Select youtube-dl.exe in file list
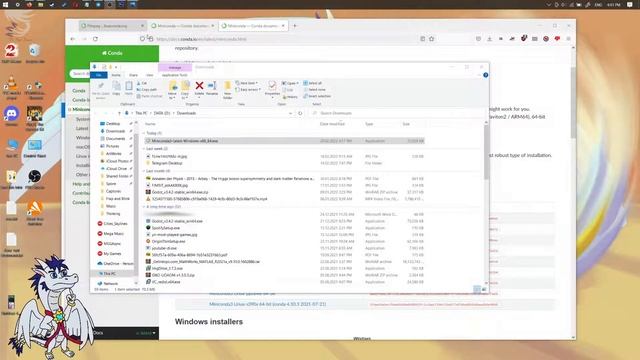The width and height of the screenshot is (640, 360). 285,248
